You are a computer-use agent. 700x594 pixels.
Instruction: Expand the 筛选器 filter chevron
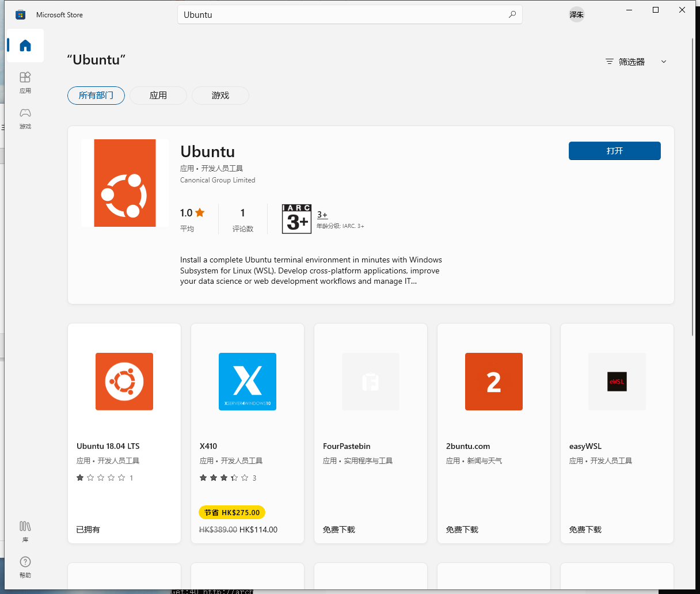pos(664,62)
